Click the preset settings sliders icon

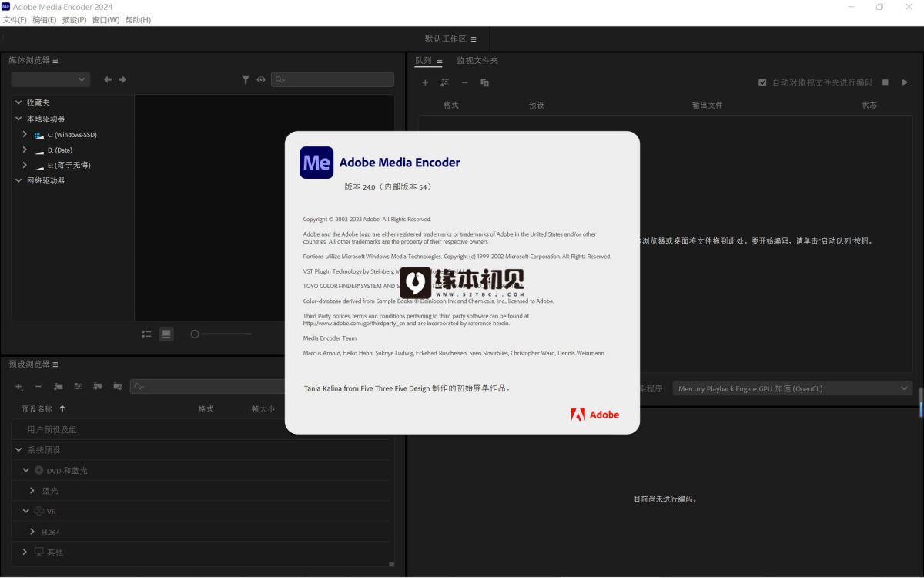pyautogui.click(x=78, y=386)
